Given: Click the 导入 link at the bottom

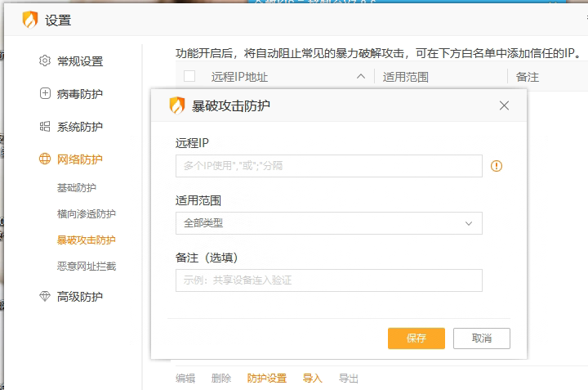Looking at the screenshot, I should (313, 379).
